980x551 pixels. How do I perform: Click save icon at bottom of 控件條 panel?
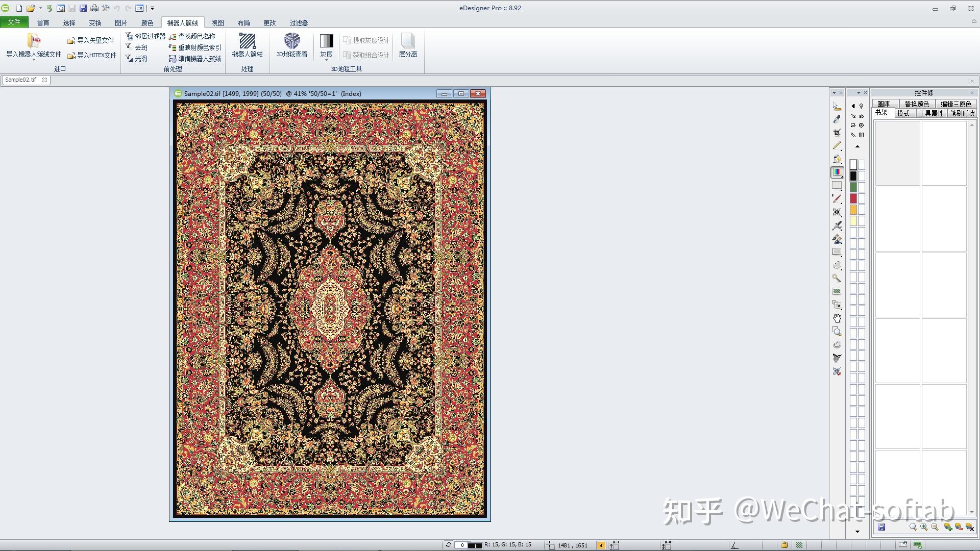click(881, 527)
